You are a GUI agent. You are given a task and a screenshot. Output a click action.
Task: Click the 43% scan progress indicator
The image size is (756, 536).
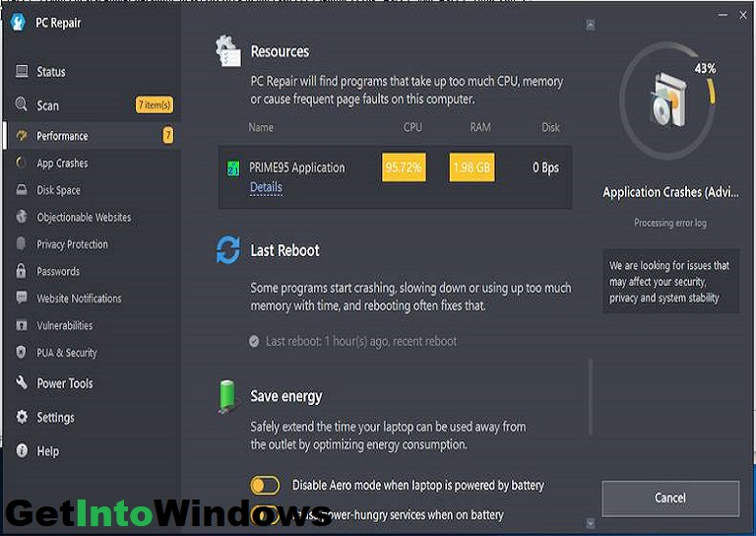[x=705, y=69]
